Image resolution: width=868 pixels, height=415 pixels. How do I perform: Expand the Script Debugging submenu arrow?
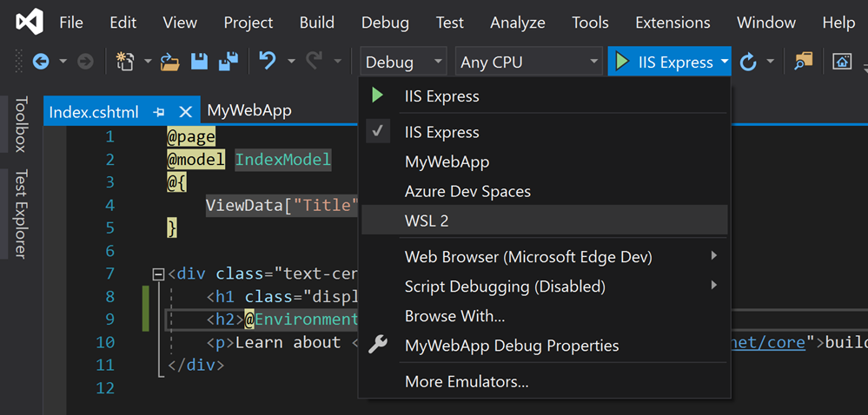click(x=714, y=286)
